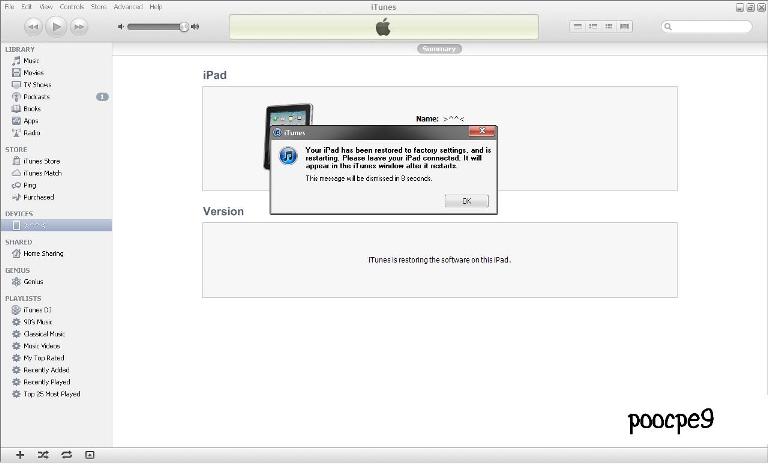The image size is (768, 464).
Task: Open Top 25 Most Played playlist
Action: coord(51,394)
